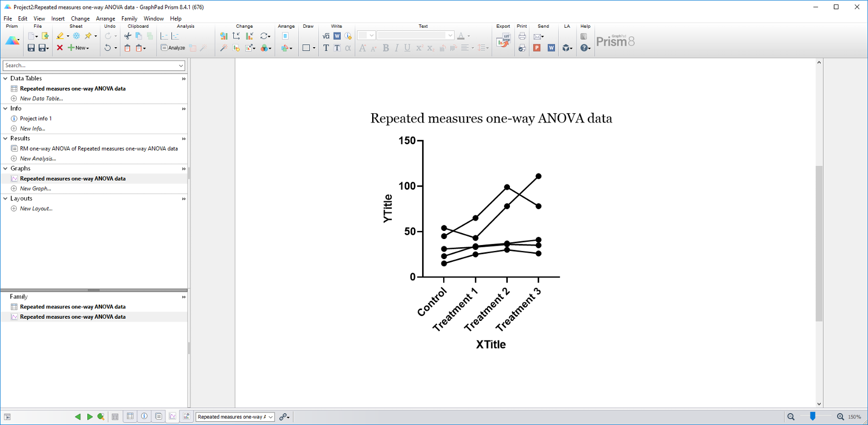This screenshot has height=425, width=868.
Task: Send graph to PowerPoint
Action: pyautogui.click(x=537, y=48)
